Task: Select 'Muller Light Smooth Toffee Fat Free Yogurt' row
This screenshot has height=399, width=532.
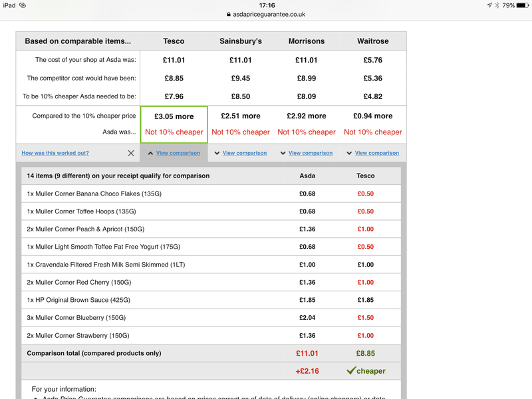Action: coord(211,247)
